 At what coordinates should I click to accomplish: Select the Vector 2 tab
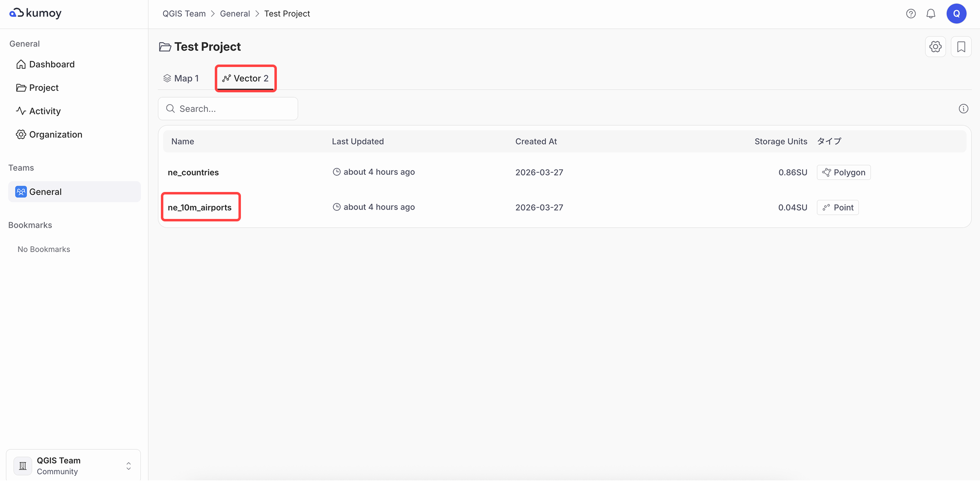click(x=245, y=78)
